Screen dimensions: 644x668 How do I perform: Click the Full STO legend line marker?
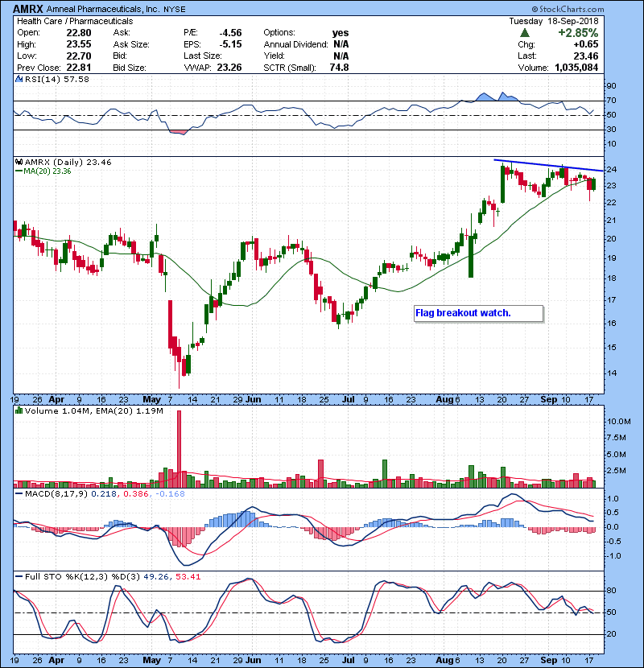pyautogui.click(x=19, y=577)
